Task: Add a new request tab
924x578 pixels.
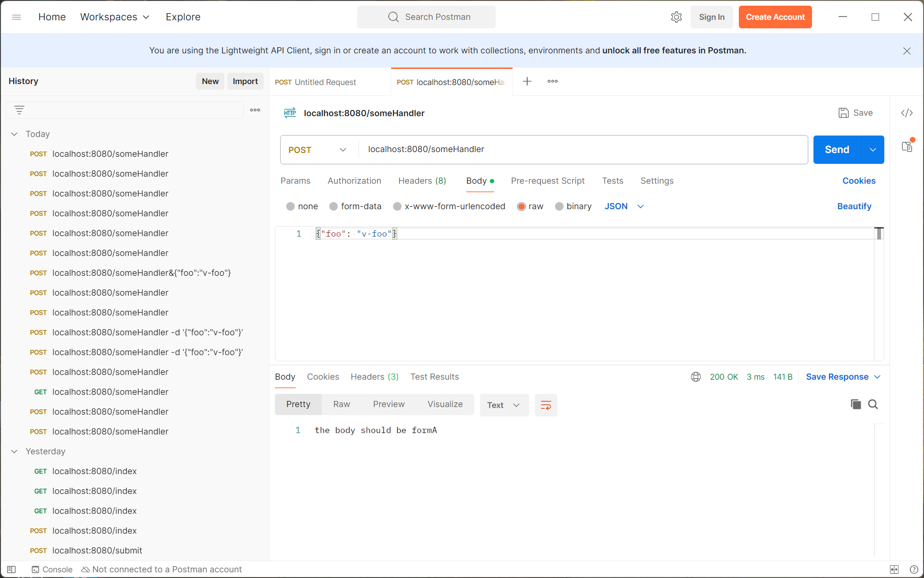Action: (x=527, y=81)
